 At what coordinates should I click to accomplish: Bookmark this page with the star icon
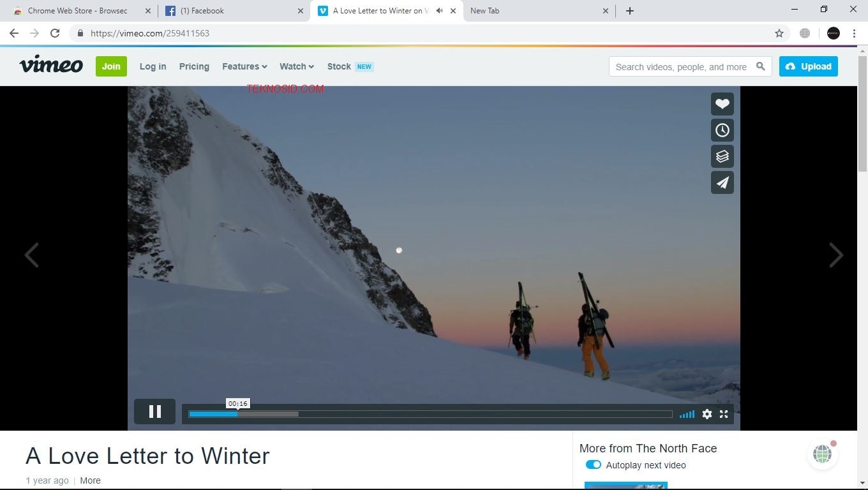(779, 33)
